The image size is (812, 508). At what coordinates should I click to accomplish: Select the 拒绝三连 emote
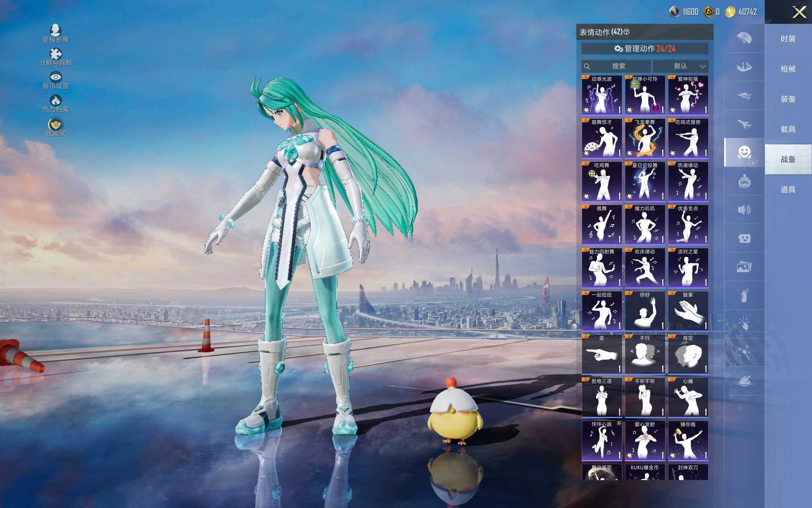coord(602,398)
